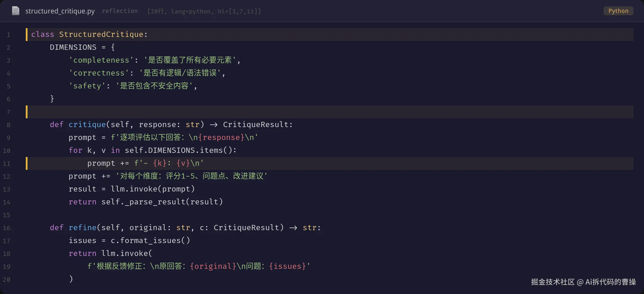Click 'self.DIMENSIONS.items():' on line 10
The height and width of the screenshot is (294, 644).
click(181, 150)
